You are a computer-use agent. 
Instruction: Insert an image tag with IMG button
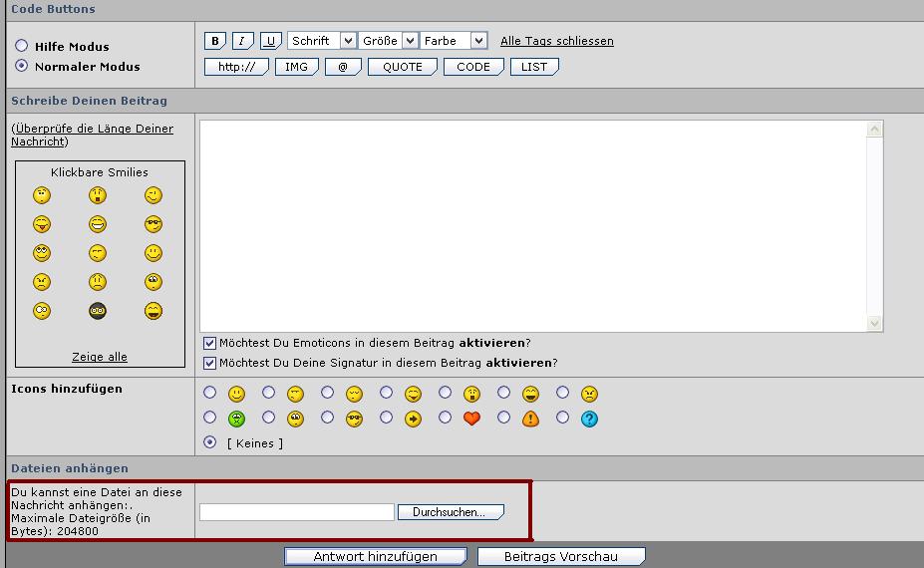(x=296, y=67)
